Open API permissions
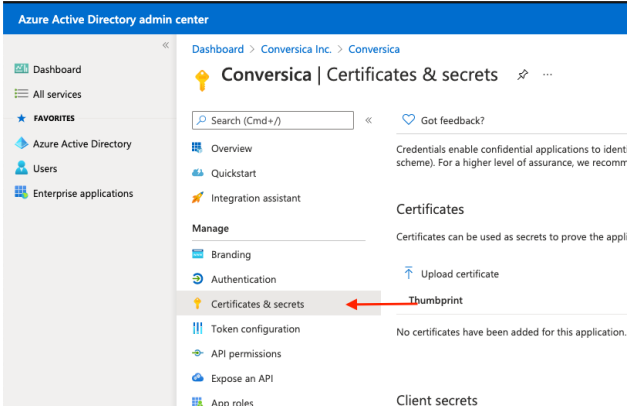Viewport: 627px width, 410px height. tap(246, 354)
